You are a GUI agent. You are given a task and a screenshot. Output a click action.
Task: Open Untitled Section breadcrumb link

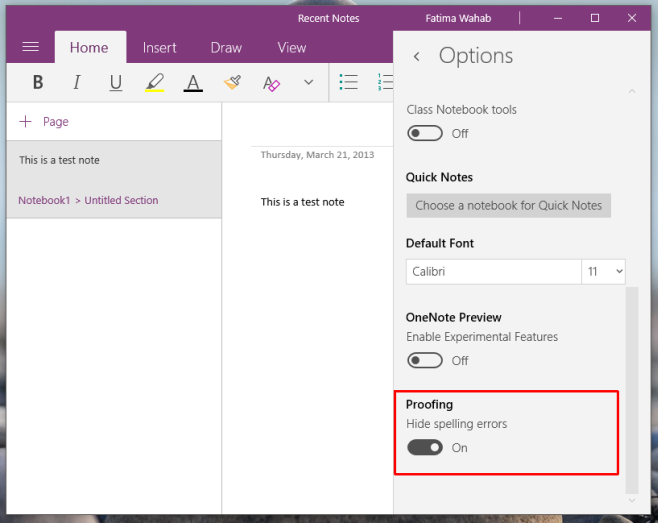(x=121, y=200)
